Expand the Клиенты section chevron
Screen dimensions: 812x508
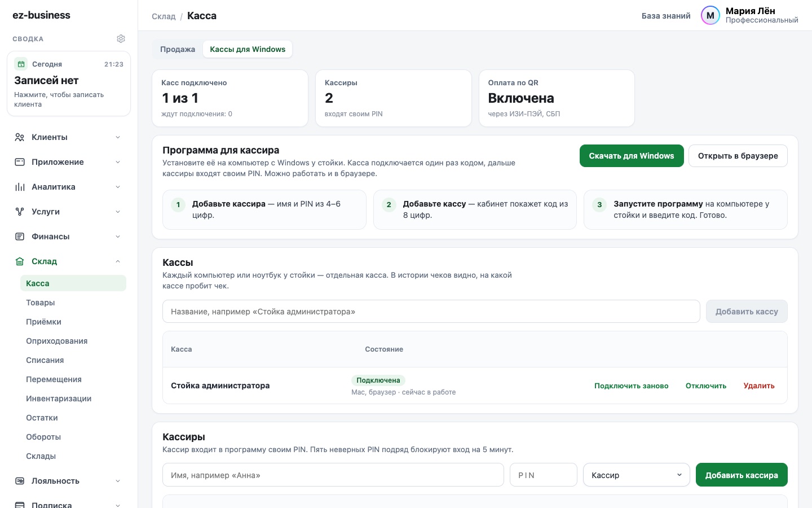coord(118,137)
